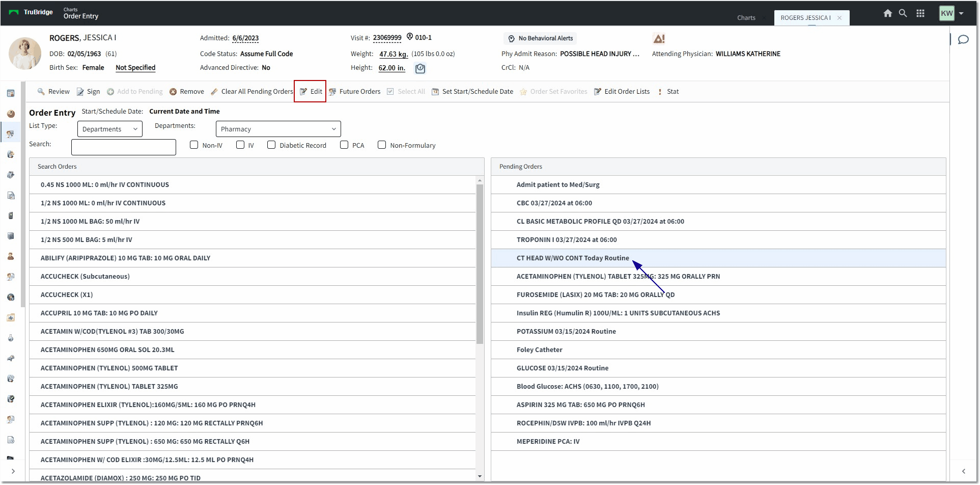Click the Review toolbar icon
The width and height of the screenshot is (980, 485).
[x=41, y=92]
